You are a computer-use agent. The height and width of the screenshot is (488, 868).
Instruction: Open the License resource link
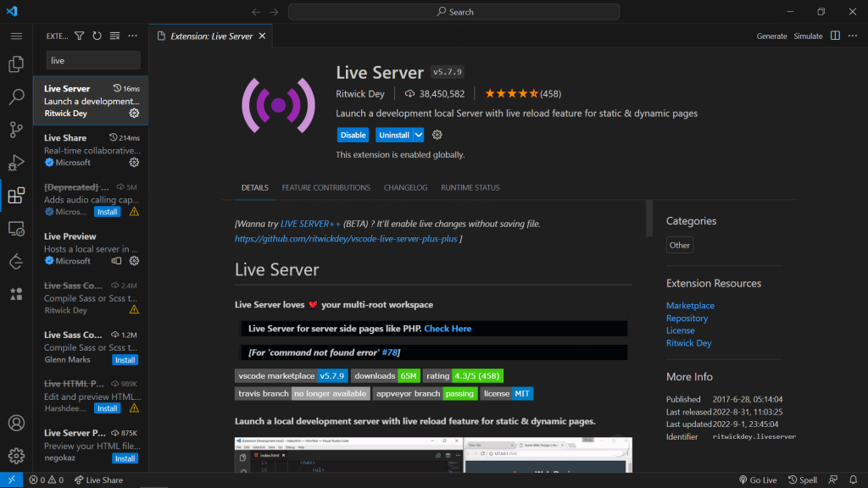coord(680,330)
